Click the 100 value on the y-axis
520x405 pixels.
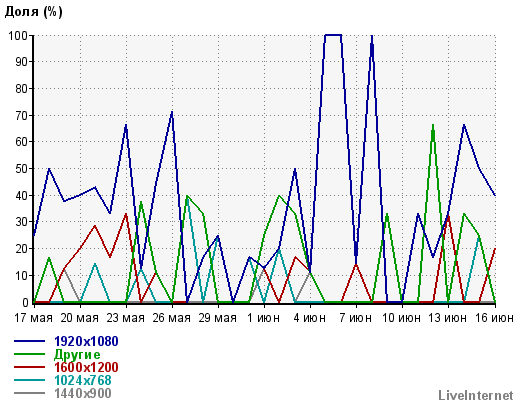(x=19, y=35)
